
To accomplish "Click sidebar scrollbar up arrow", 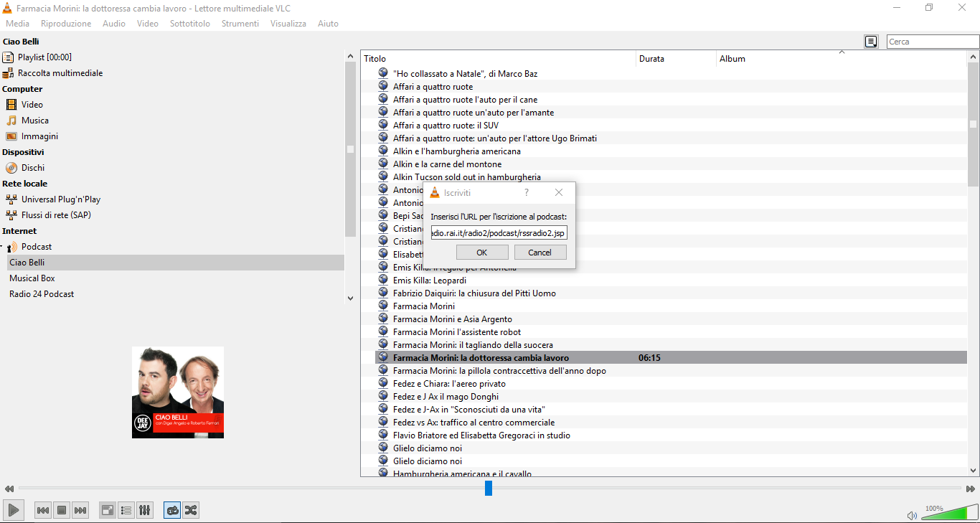I will click(x=350, y=56).
